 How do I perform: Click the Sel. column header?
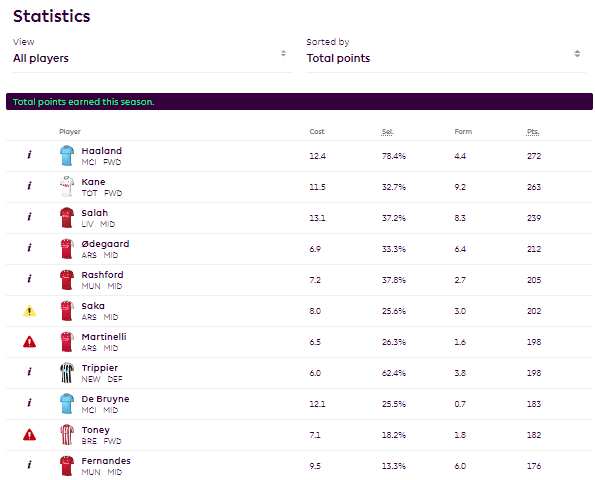point(387,132)
